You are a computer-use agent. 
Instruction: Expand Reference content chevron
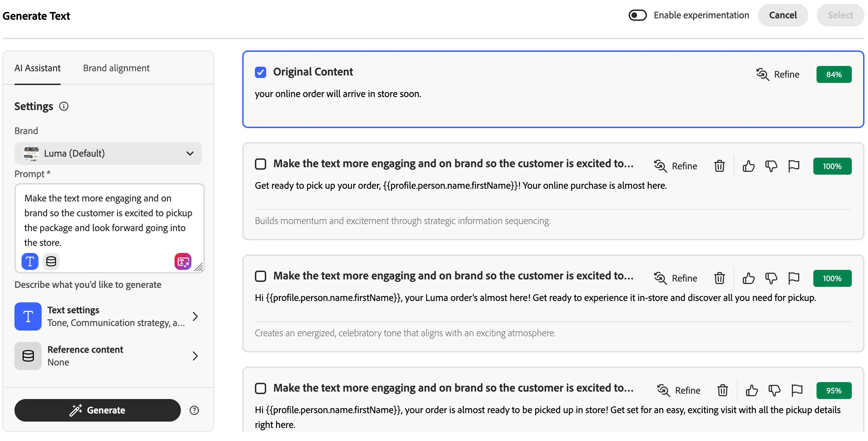point(195,356)
